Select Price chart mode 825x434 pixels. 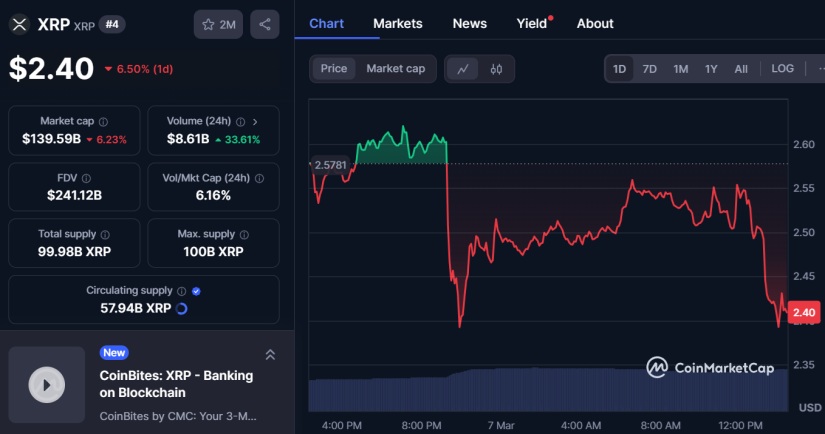pyautogui.click(x=334, y=69)
